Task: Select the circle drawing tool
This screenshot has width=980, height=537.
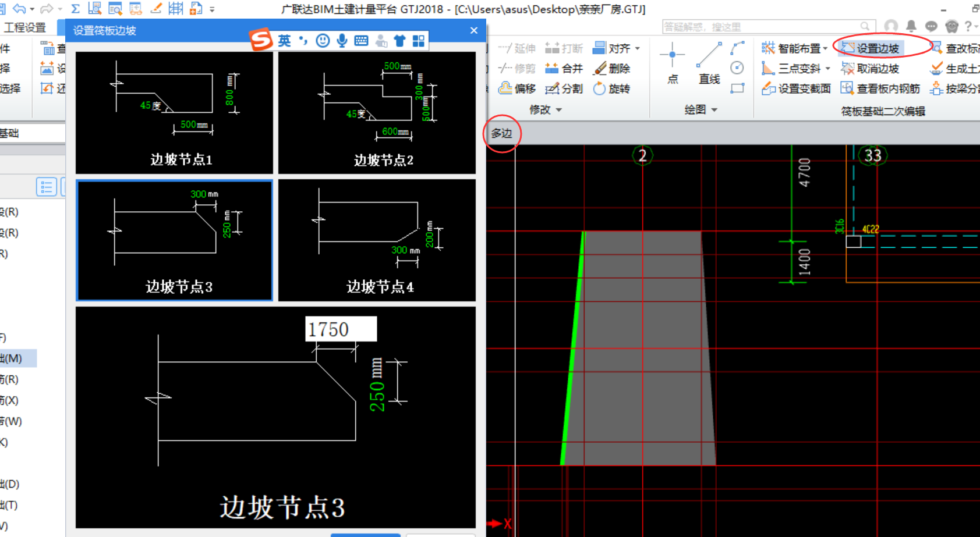Action: click(738, 68)
